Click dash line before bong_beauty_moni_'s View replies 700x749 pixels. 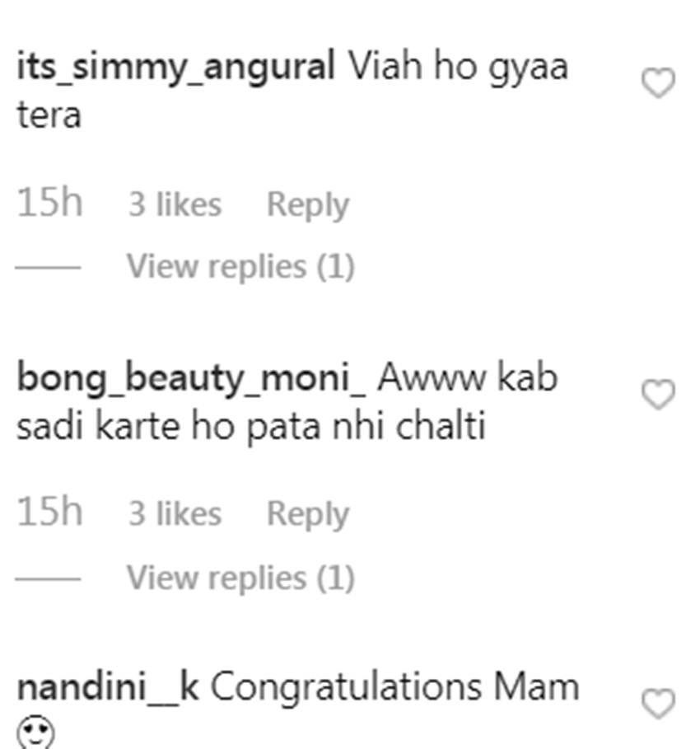(48, 578)
